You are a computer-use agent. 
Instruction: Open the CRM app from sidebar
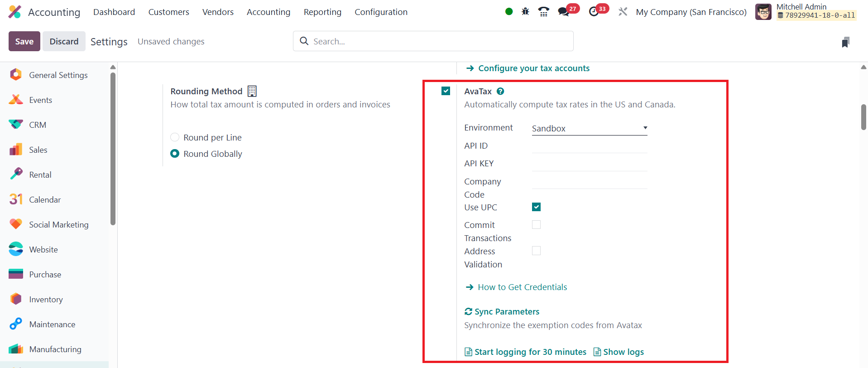(x=38, y=125)
